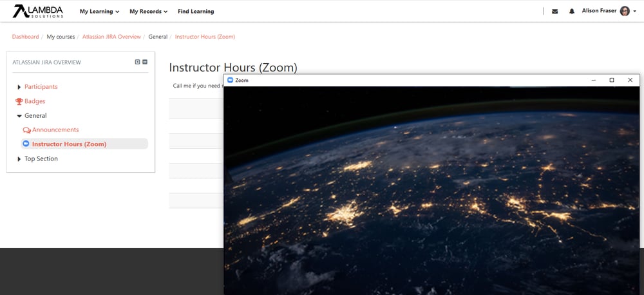Click the Zoom window Earth video area

pos(431,191)
